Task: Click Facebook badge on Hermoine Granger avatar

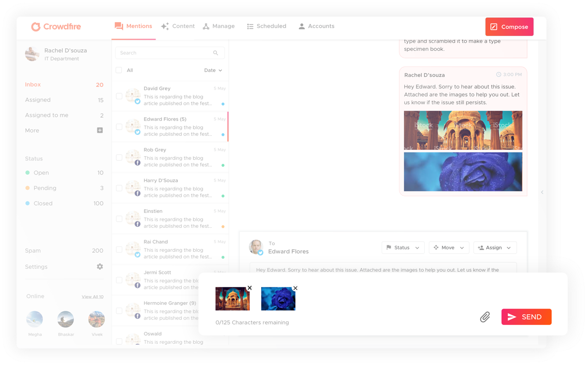Action: point(138,316)
